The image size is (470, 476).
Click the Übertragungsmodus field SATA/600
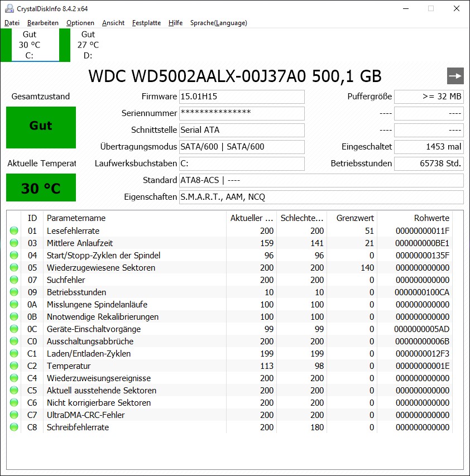pos(242,147)
